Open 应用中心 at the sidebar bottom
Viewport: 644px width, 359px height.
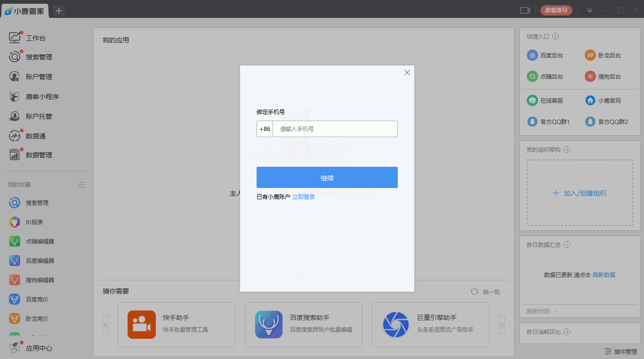31,348
